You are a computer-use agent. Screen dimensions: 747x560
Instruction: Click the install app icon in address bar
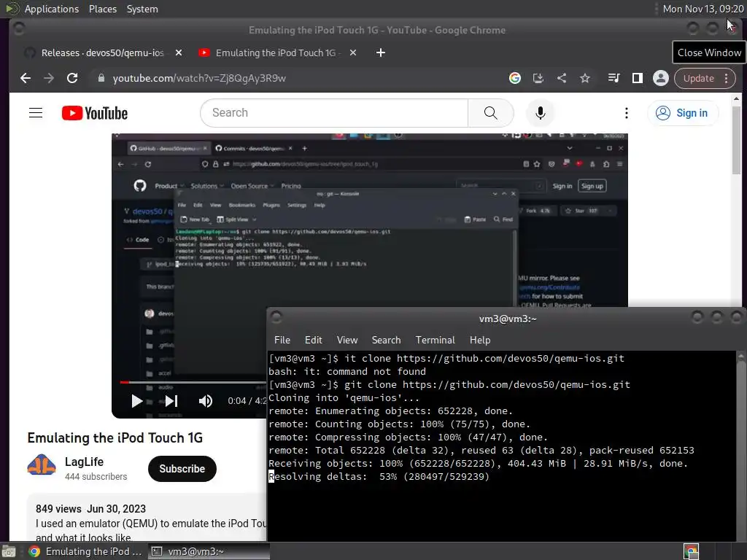pos(538,78)
